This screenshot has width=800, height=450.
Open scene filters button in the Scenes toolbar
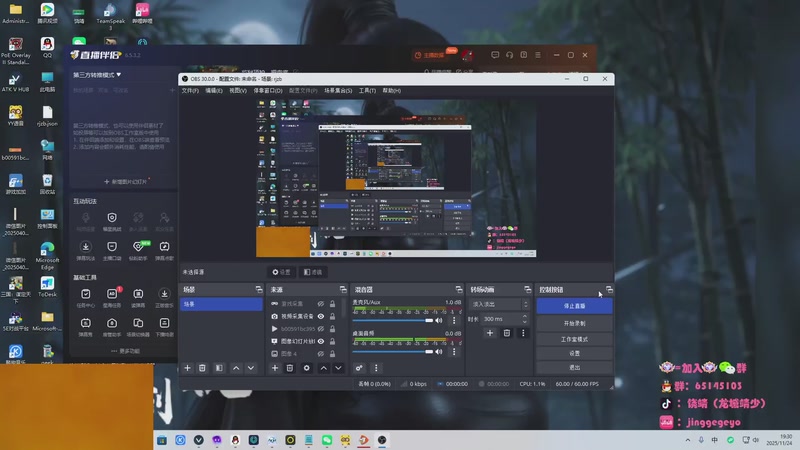(219, 368)
